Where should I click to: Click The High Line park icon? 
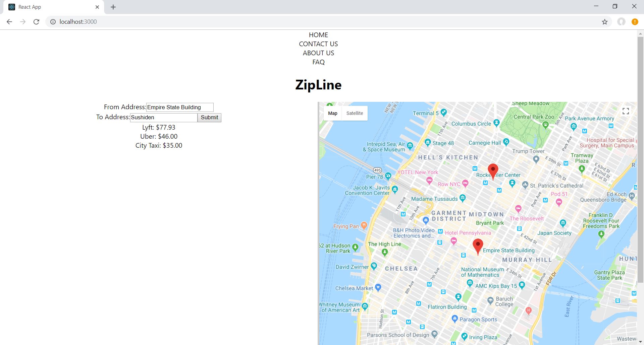coord(385,253)
